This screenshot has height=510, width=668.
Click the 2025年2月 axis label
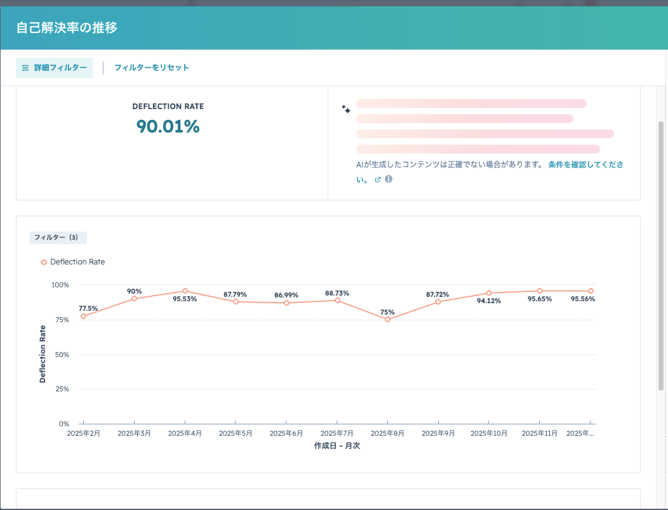point(84,433)
